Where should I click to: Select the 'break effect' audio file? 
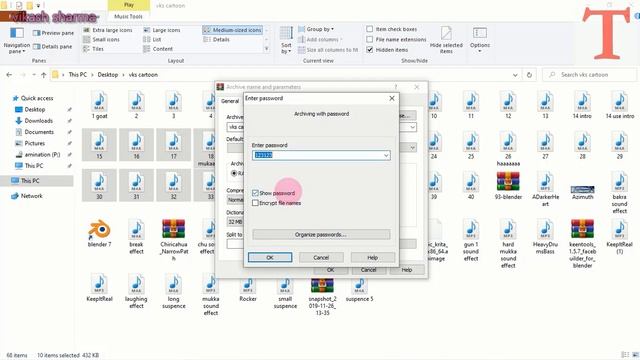tap(136, 237)
